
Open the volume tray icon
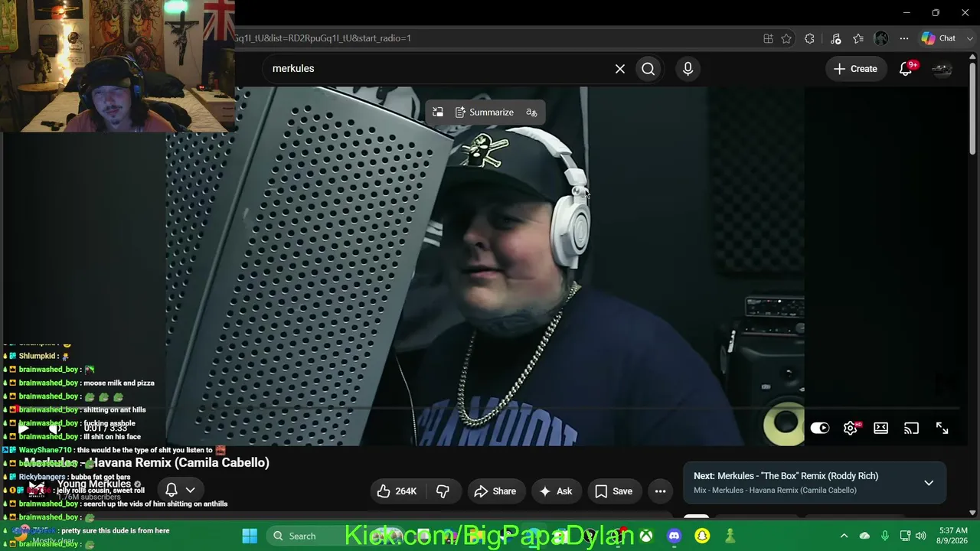[921, 536]
